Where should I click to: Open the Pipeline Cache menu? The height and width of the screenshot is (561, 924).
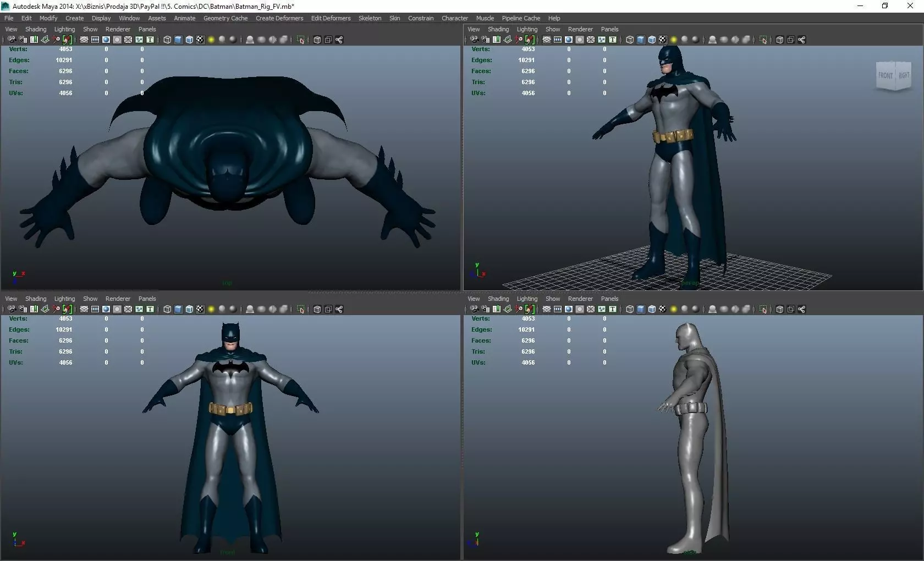521,18
